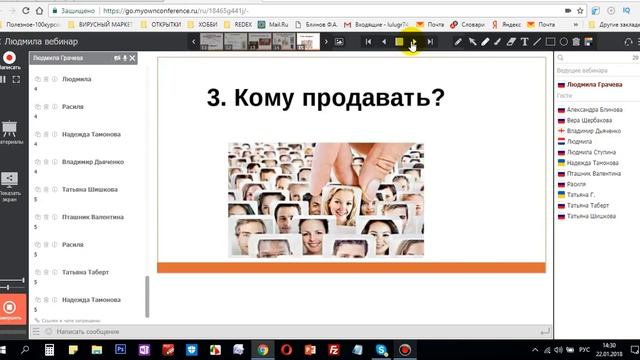
Task: Select the circle shape tool
Action: (x=564, y=42)
